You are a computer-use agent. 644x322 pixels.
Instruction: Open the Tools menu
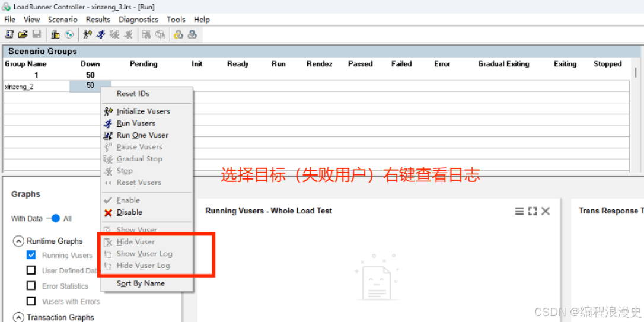[176, 20]
